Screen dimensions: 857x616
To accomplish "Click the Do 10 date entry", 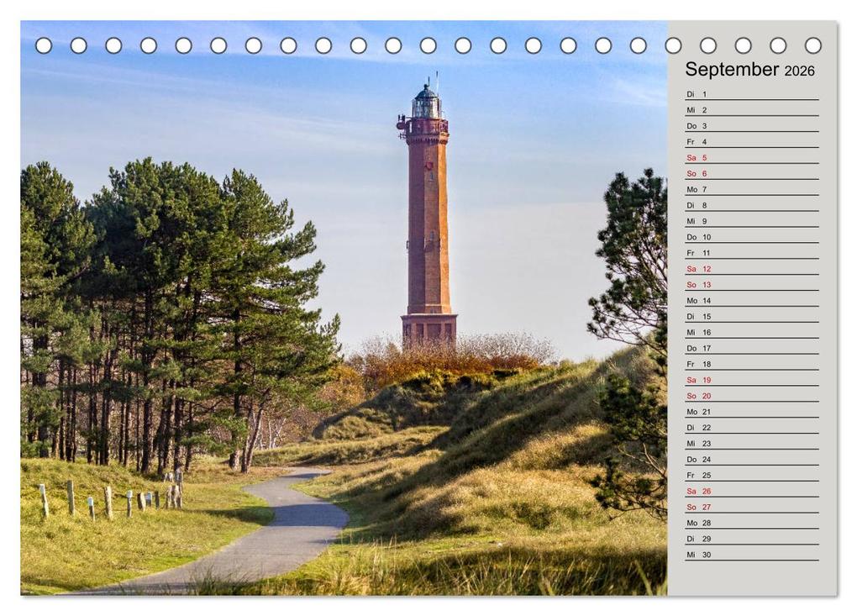I will coord(698,236).
